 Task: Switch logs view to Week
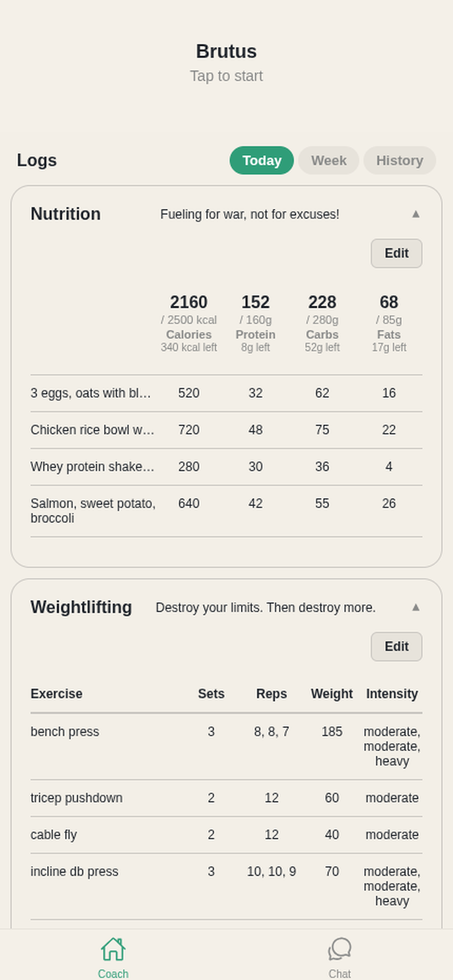329,160
